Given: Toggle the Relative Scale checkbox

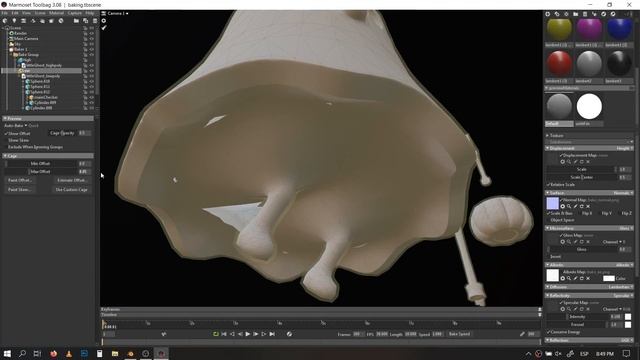Looking at the screenshot, I should coord(548,184).
